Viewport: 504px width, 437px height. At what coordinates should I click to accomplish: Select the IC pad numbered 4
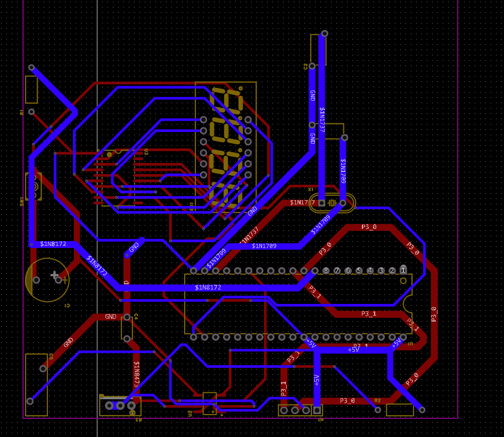(x=370, y=271)
